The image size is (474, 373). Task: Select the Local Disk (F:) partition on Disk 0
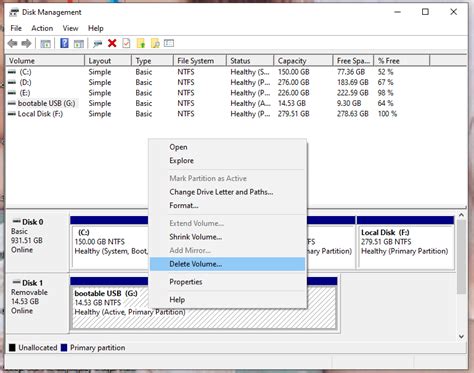click(405, 243)
